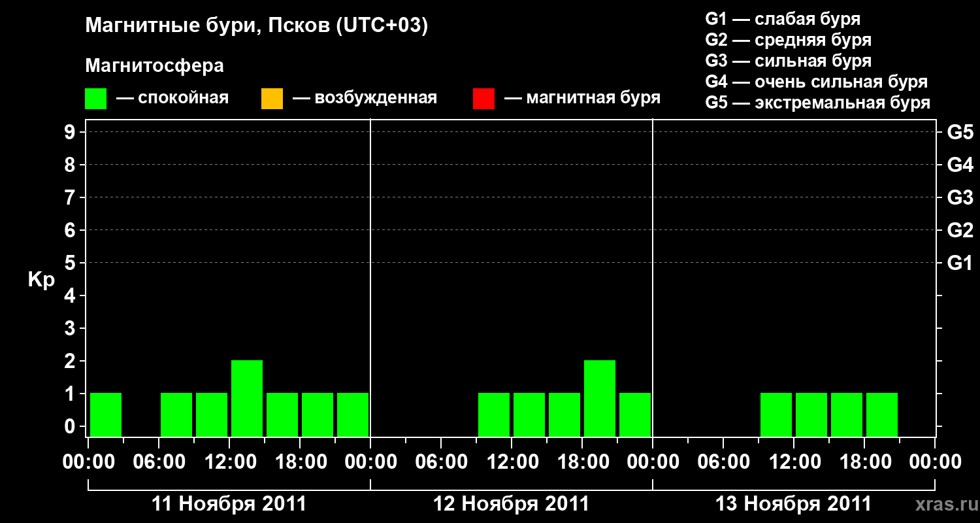Click the 'G4' right-axis label
980x523 pixels.
[960, 165]
